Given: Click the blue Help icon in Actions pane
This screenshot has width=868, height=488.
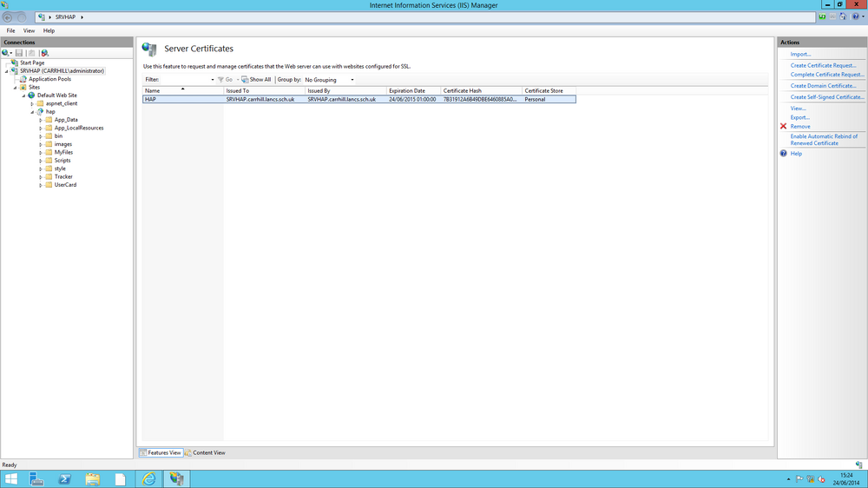Looking at the screenshot, I should [783, 154].
